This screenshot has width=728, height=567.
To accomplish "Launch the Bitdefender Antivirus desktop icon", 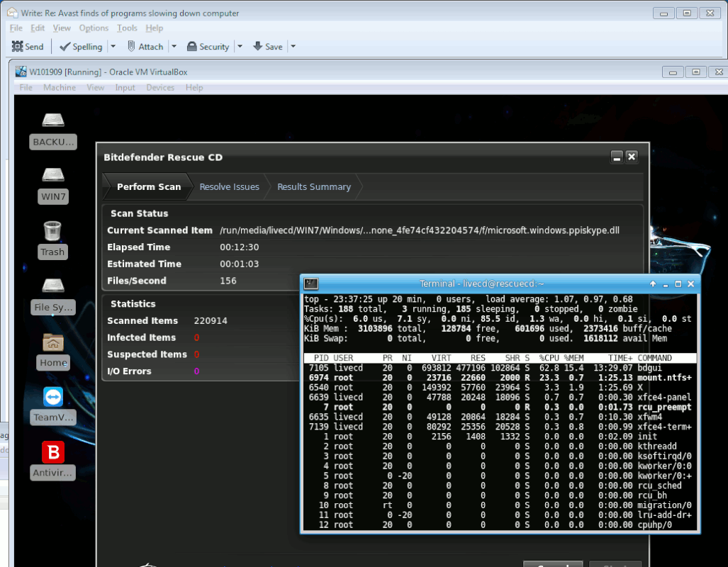I will tap(53, 461).
